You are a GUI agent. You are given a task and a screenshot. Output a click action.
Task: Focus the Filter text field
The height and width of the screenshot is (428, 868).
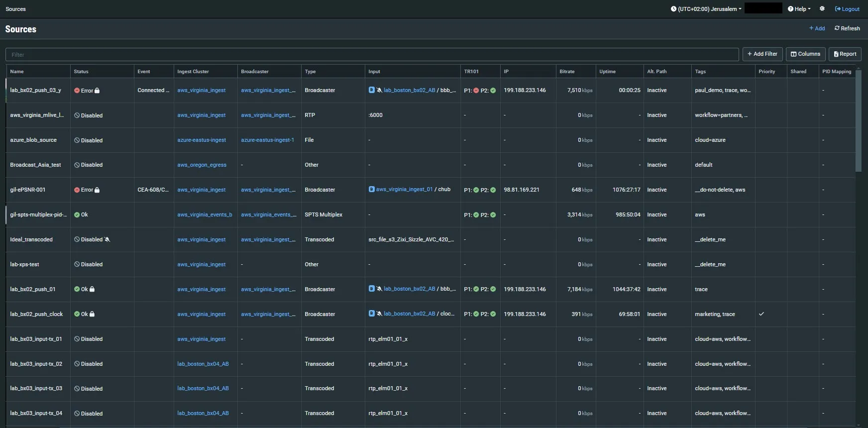pos(372,55)
